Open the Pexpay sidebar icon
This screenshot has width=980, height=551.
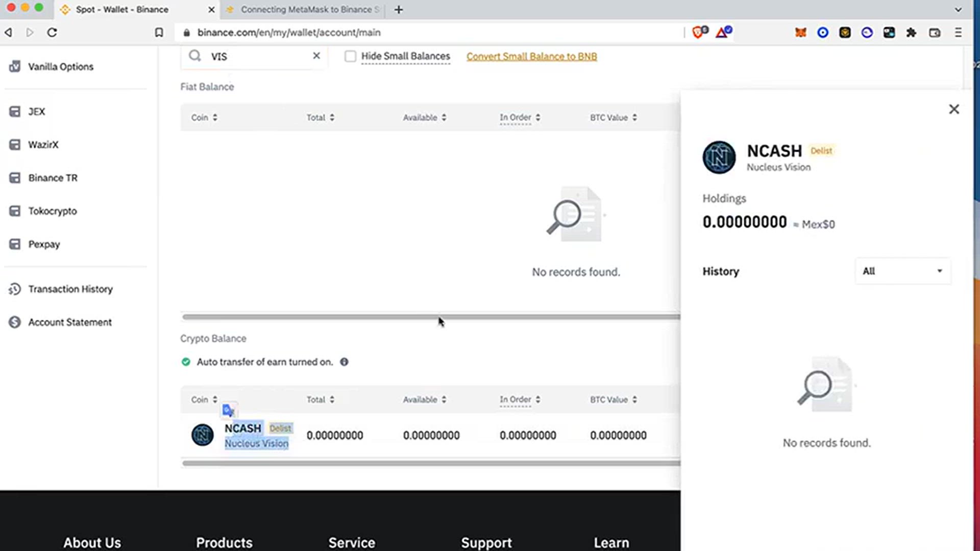(x=15, y=244)
